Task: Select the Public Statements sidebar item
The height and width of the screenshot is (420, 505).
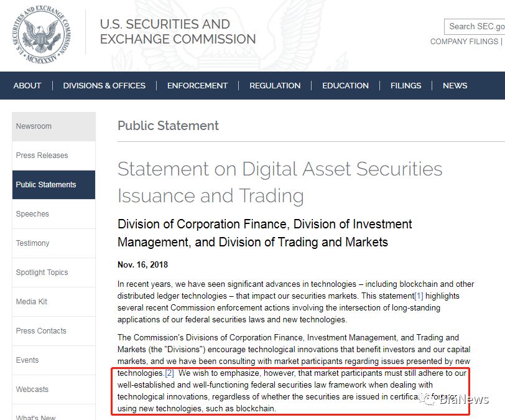Action: point(46,185)
